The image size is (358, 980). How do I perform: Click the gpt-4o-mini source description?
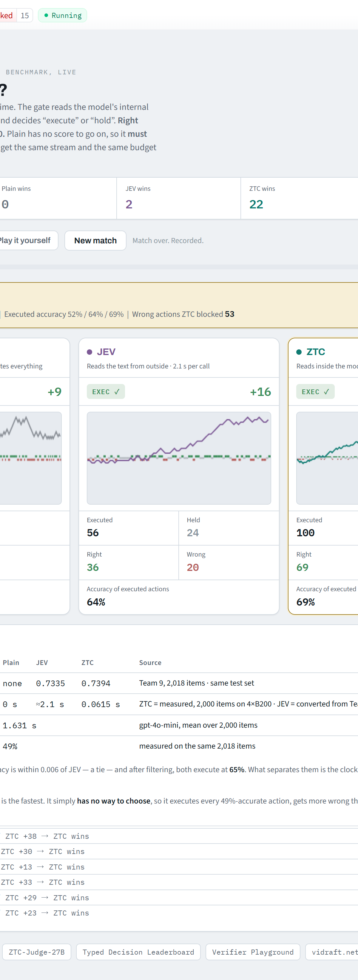(x=198, y=725)
